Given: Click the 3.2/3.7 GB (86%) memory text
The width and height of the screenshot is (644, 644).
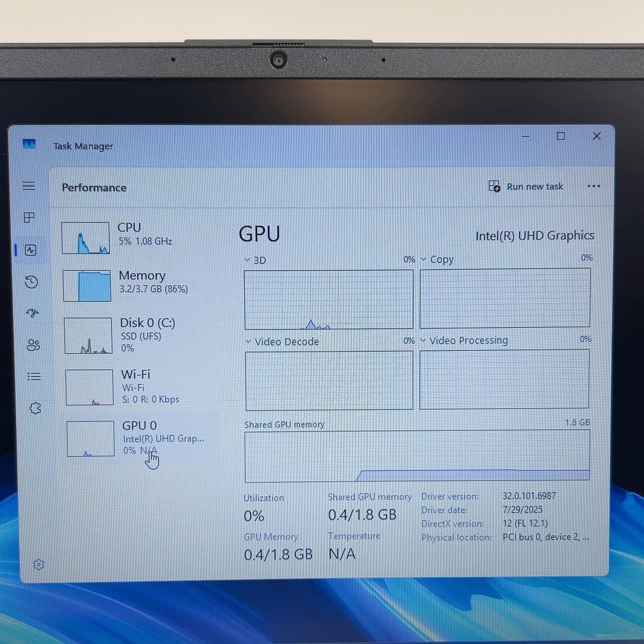Looking at the screenshot, I should point(154,289).
